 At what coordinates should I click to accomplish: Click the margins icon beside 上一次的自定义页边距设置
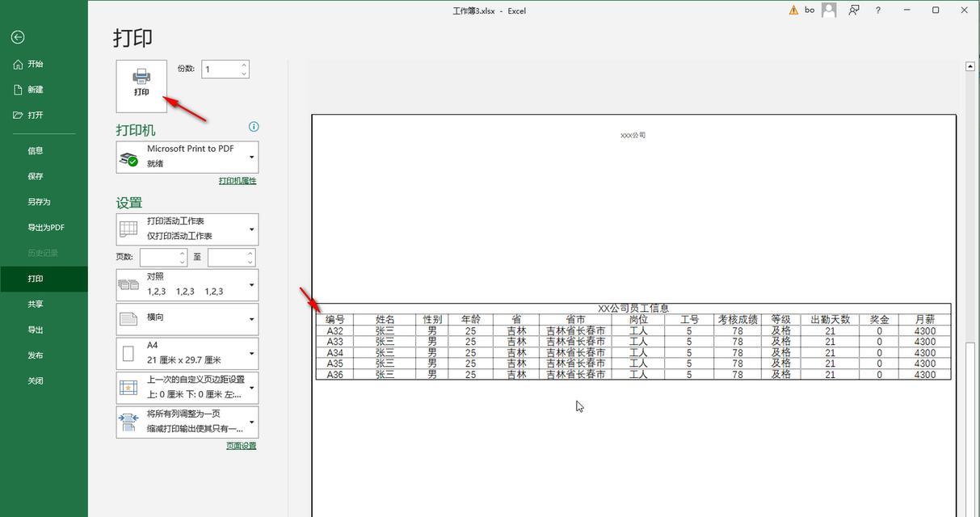128,388
